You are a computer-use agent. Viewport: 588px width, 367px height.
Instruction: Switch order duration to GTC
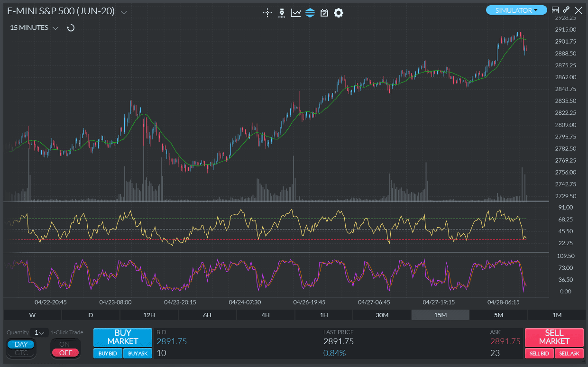click(21, 350)
